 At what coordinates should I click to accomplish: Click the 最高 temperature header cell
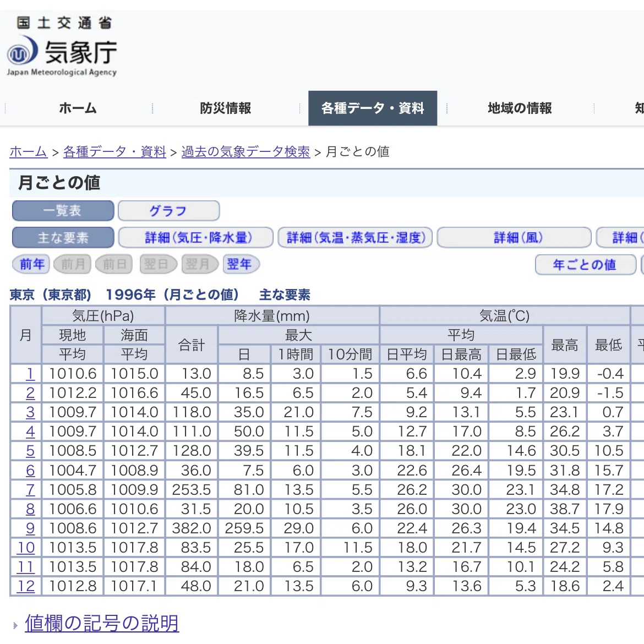565,345
